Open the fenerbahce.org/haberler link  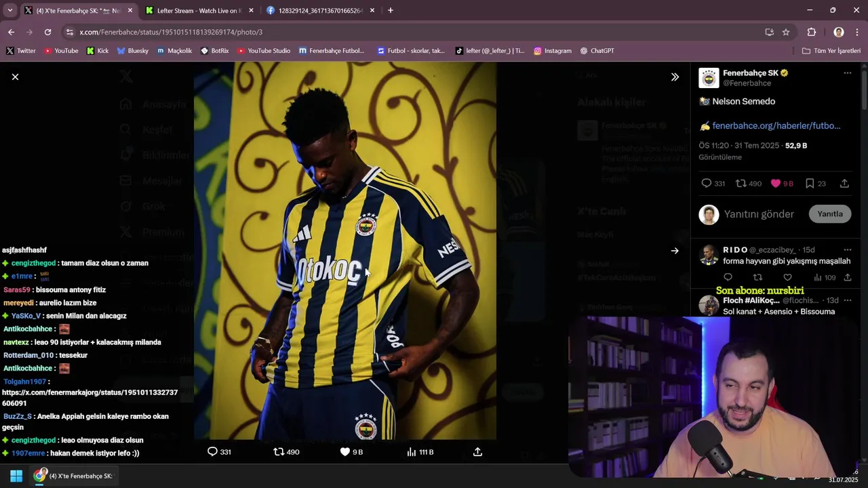(776, 125)
